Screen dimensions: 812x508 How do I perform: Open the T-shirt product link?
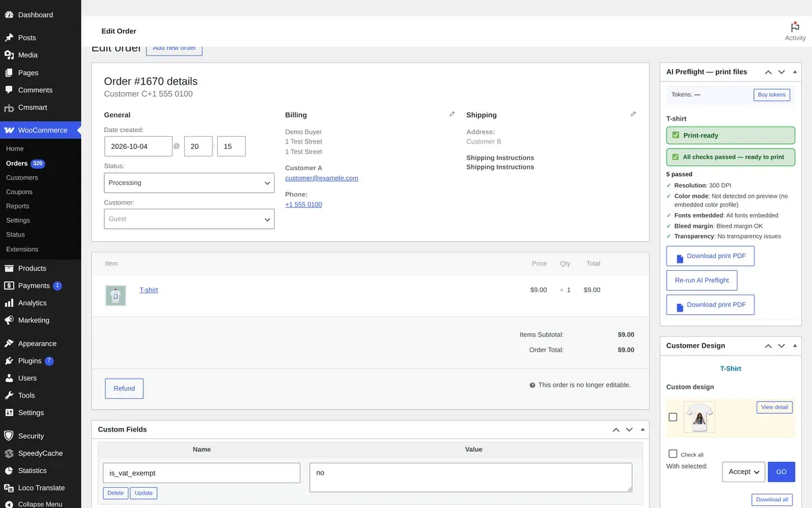click(x=148, y=290)
